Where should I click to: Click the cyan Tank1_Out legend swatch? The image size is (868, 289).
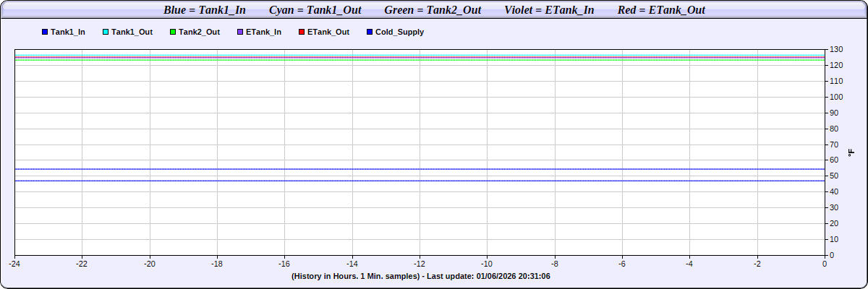point(106,33)
